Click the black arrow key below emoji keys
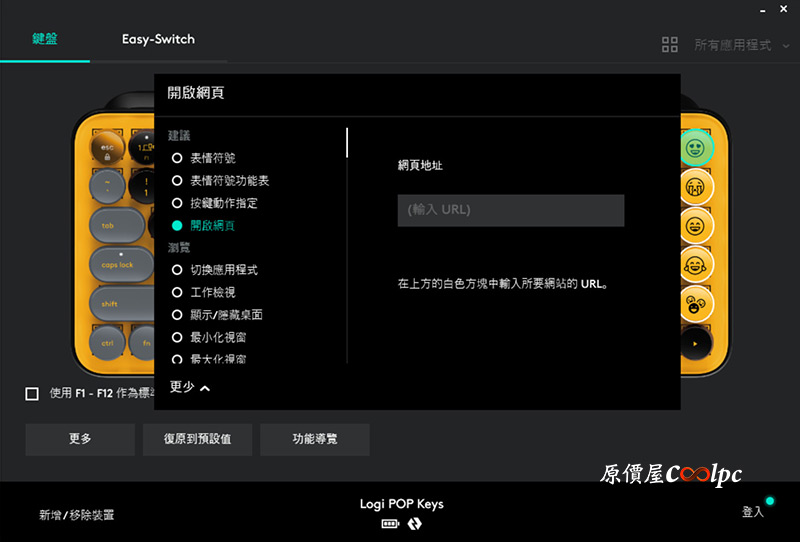800x542 pixels. click(696, 342)
